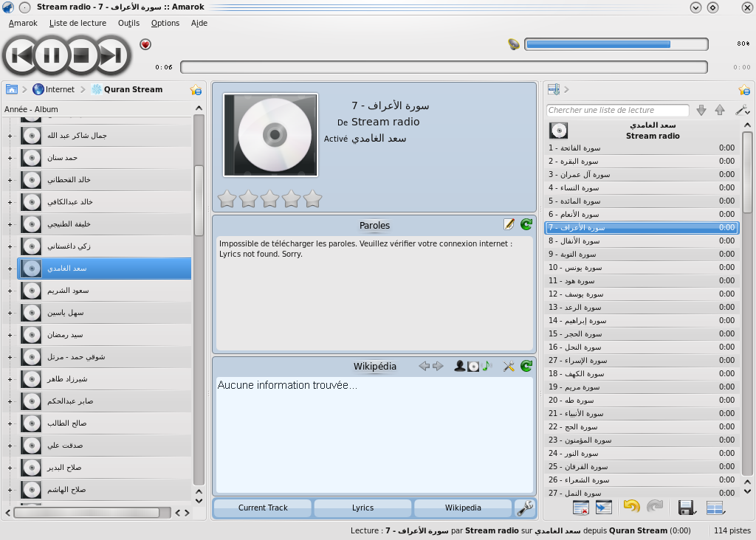This screenshot has height=540, width=756.
Task: Pause the current playback
Action: 52,55
